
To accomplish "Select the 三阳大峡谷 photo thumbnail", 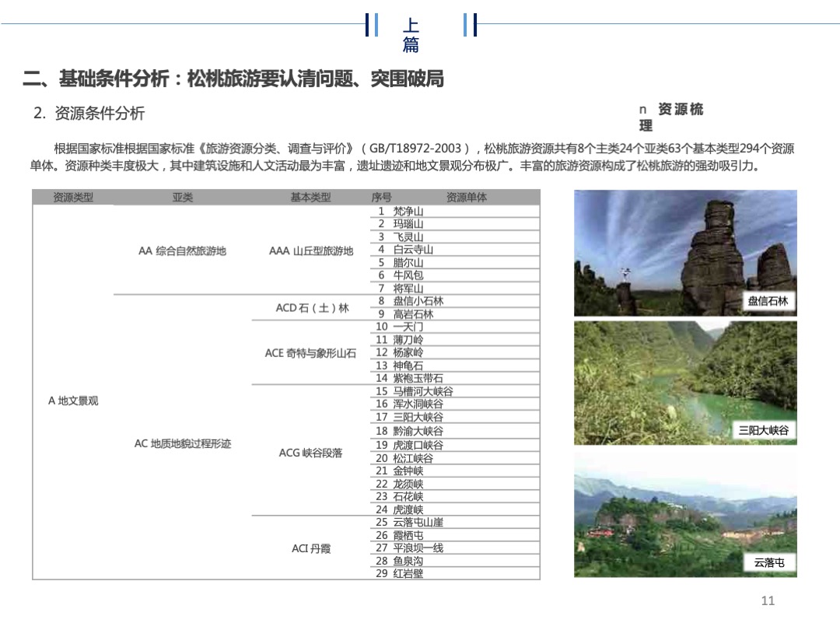I will 684,380.
